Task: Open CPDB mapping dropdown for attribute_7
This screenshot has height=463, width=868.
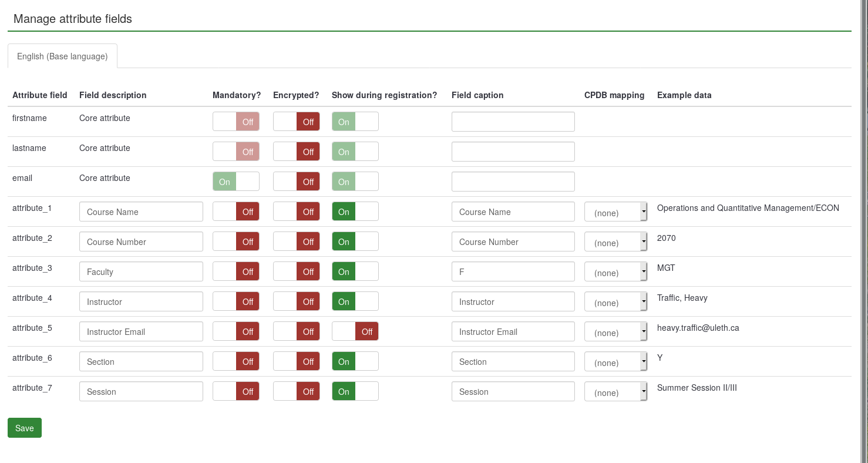Action: point(615,392)
